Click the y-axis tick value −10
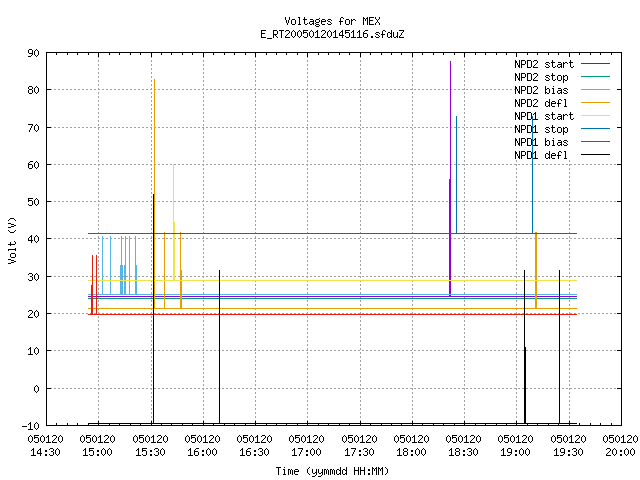The width and height of the screenshot is (640, 480). click(x=31, y=426)
